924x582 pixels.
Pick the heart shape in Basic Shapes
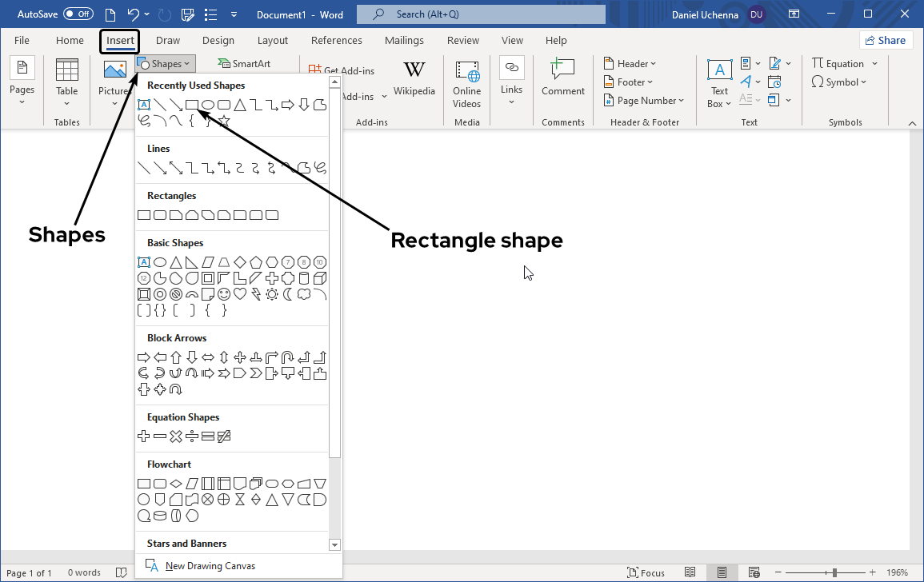(240, 294)
